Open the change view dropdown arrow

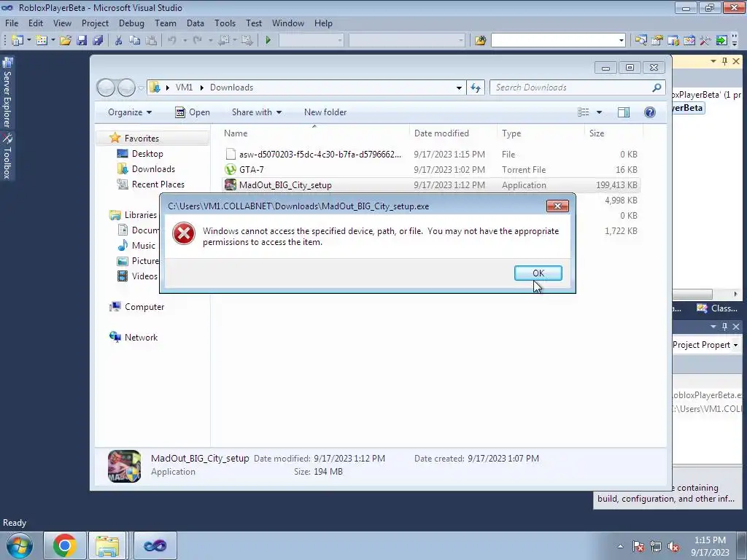click(599, 112)
